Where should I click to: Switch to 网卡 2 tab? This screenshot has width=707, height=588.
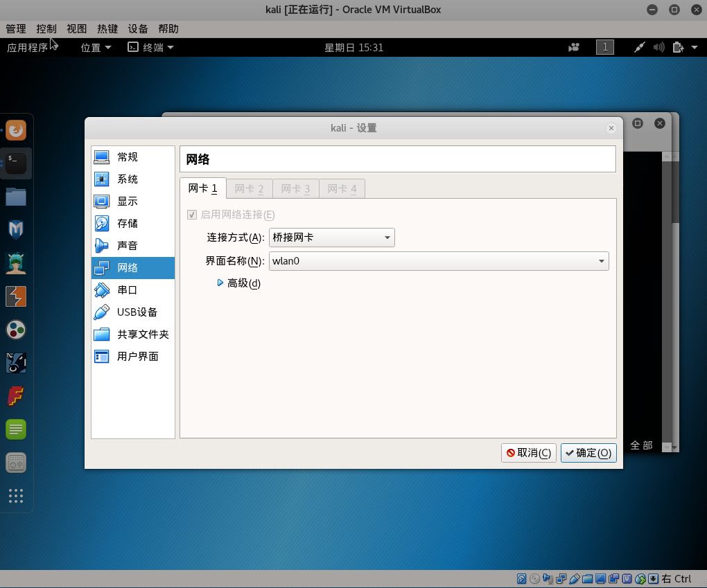click(x=249, y=189)
